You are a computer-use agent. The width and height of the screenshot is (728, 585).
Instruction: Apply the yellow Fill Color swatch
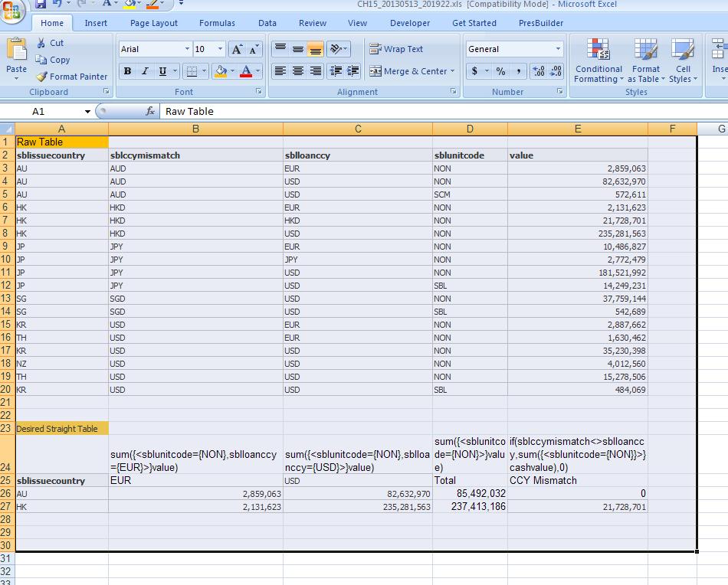221,71
